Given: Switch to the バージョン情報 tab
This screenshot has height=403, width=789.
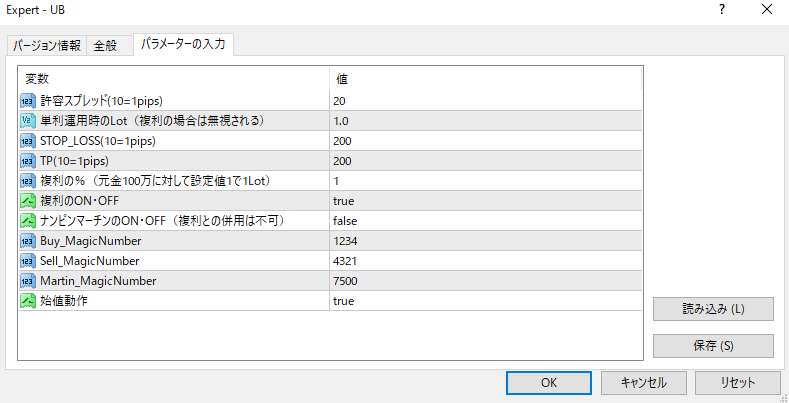Looking at the screenshot, I should 47,46.
